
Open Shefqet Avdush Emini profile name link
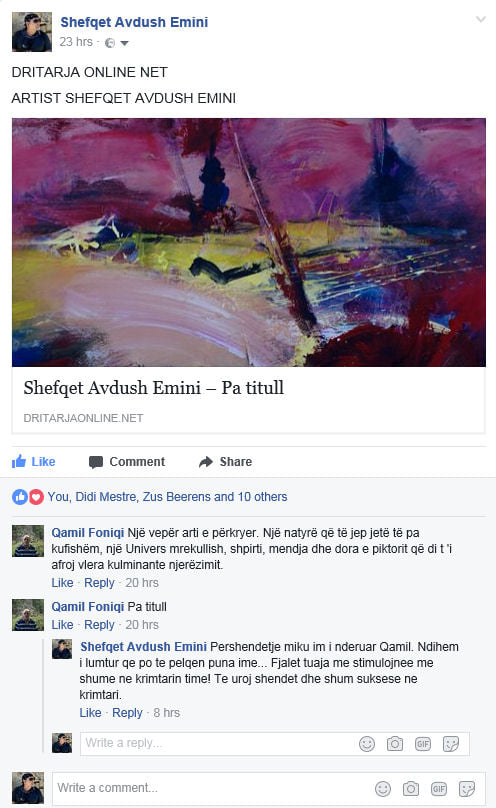point(134,22)
